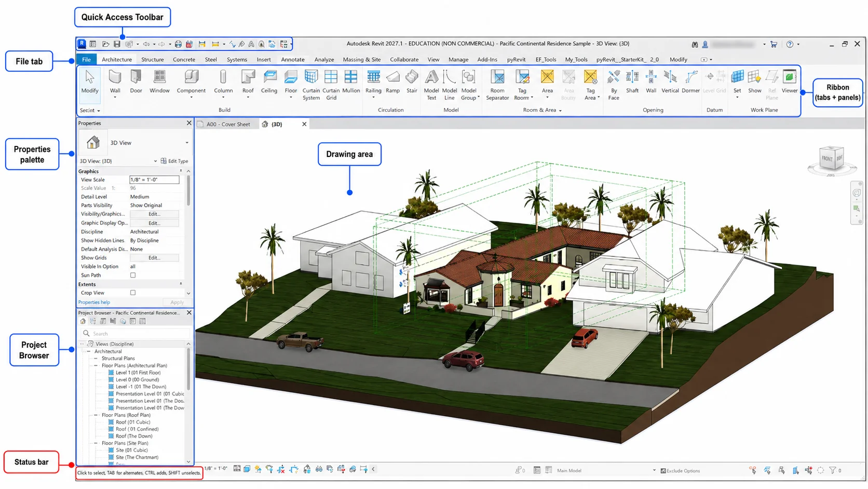Select the Floor tool

[x=291, y=82]
